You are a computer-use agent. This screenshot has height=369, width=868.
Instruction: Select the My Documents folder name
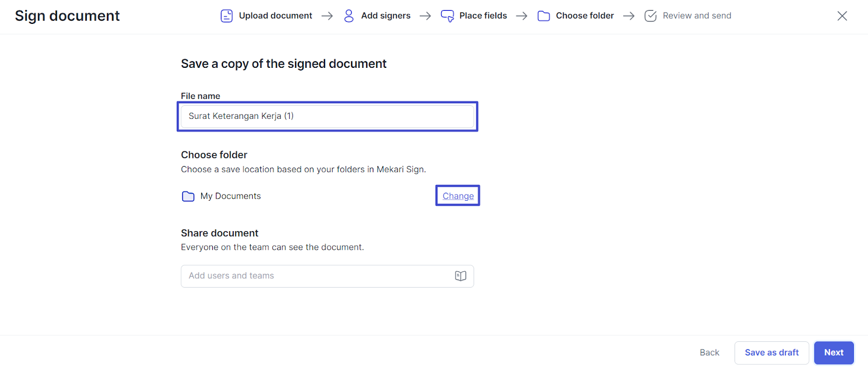click(x=231, y=196)
